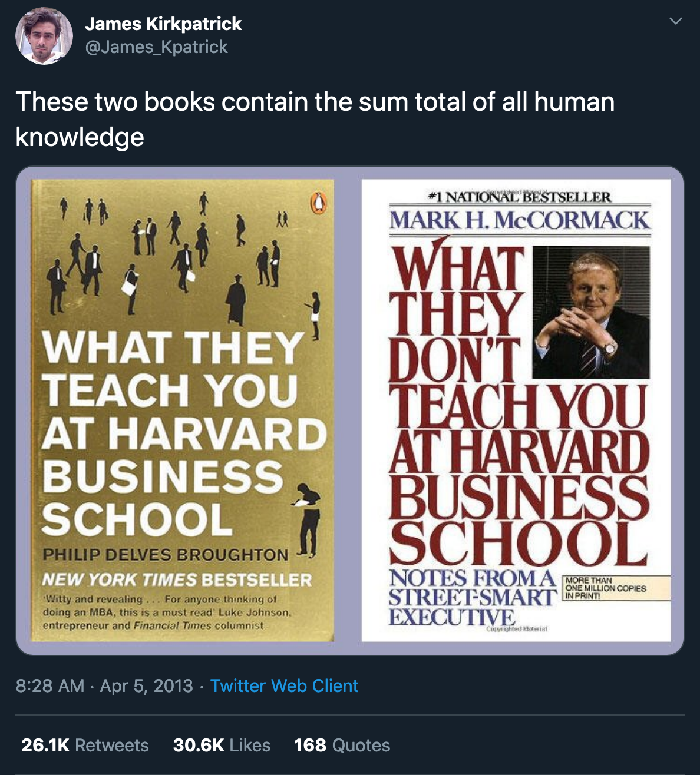The width and height of the screenshot is (700, 775).
Task: Click the 'Philip Delves Broughton' author name
Action: coord(166,555)
